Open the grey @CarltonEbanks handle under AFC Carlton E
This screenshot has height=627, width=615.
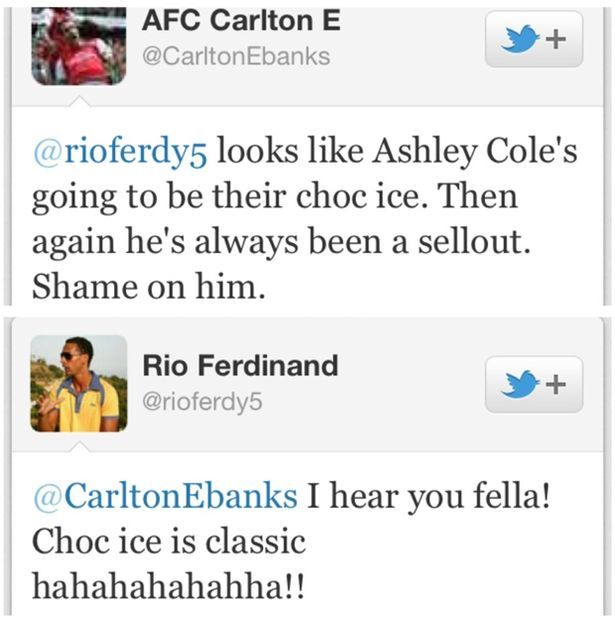click(236, 56)
